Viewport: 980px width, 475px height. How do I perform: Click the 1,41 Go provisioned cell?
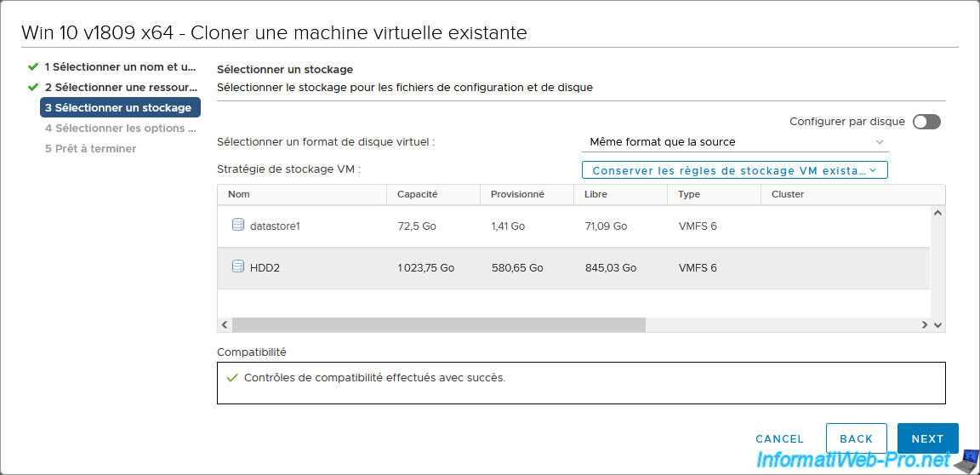click(x=508, y=226)
